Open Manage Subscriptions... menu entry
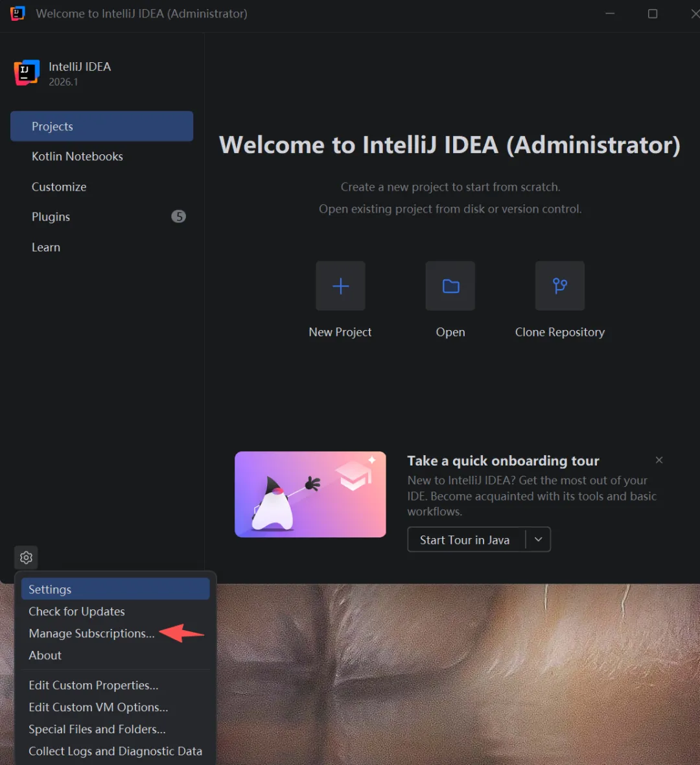Screen dimensions: 700x765 (115, 633)
